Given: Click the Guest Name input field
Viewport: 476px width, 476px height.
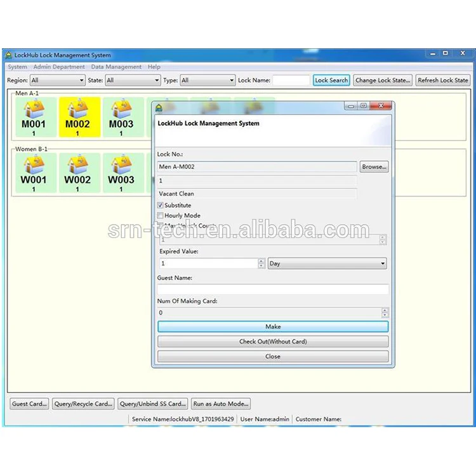Looking at the screenshot, I should pos(273,289).
